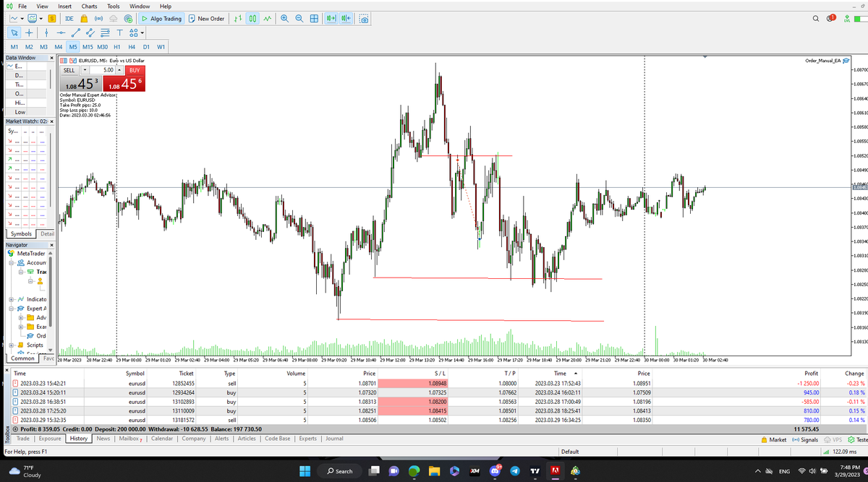Open the Market shopping bag icon
Viewport: 868px width, 482px height.
(84, 18)
